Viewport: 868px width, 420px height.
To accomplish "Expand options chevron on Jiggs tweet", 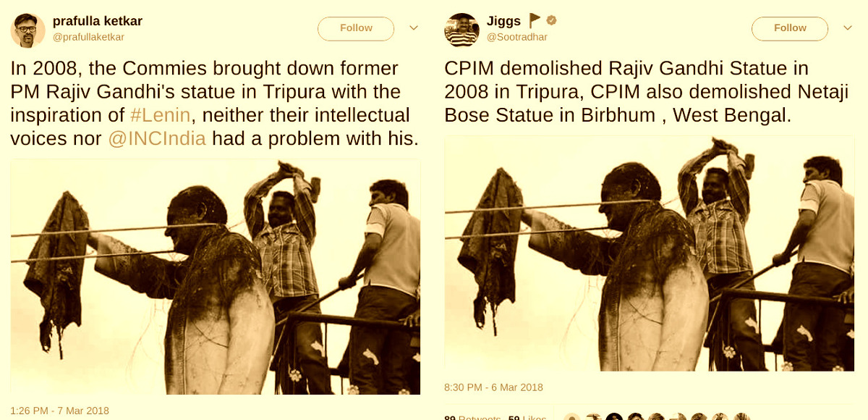I will 848,28.
